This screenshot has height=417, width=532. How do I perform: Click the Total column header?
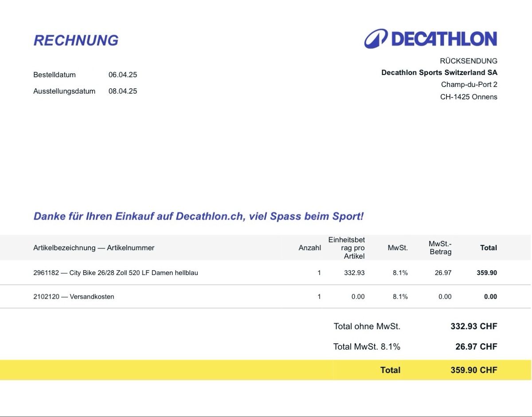[489, 248]
